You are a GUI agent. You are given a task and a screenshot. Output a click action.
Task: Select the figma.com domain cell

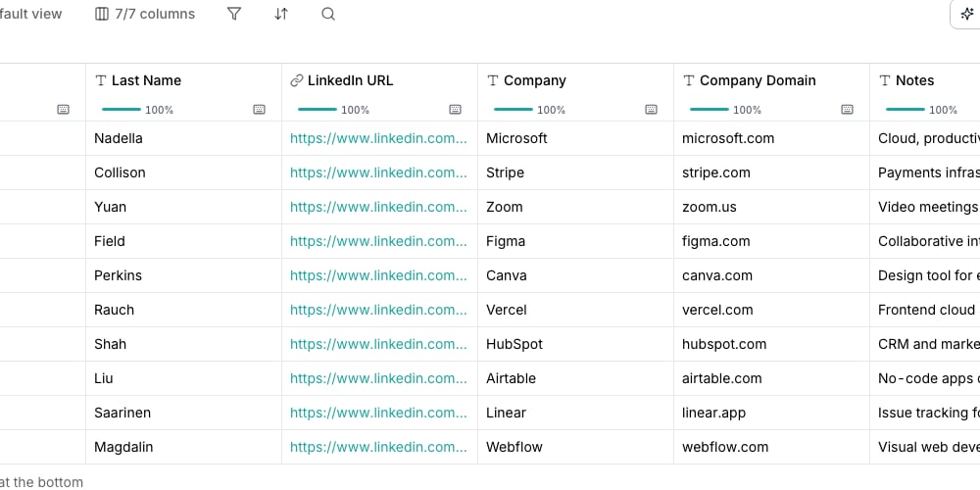point(771,241)
